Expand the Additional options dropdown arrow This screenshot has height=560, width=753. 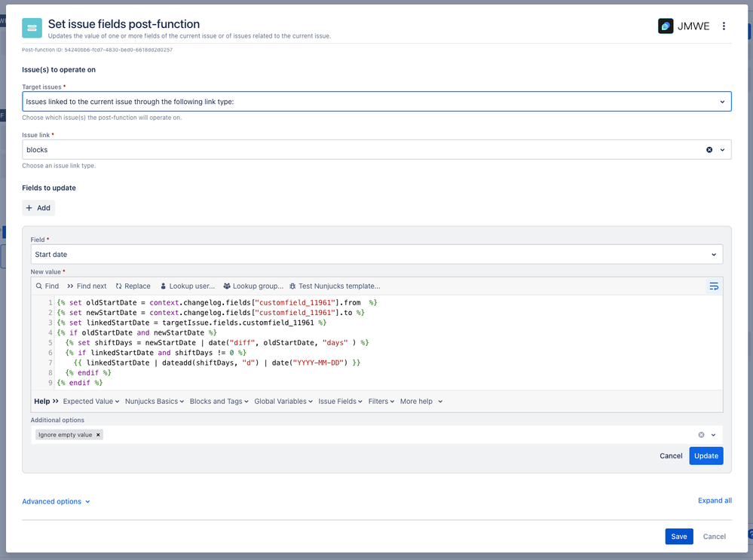(714, 435)
